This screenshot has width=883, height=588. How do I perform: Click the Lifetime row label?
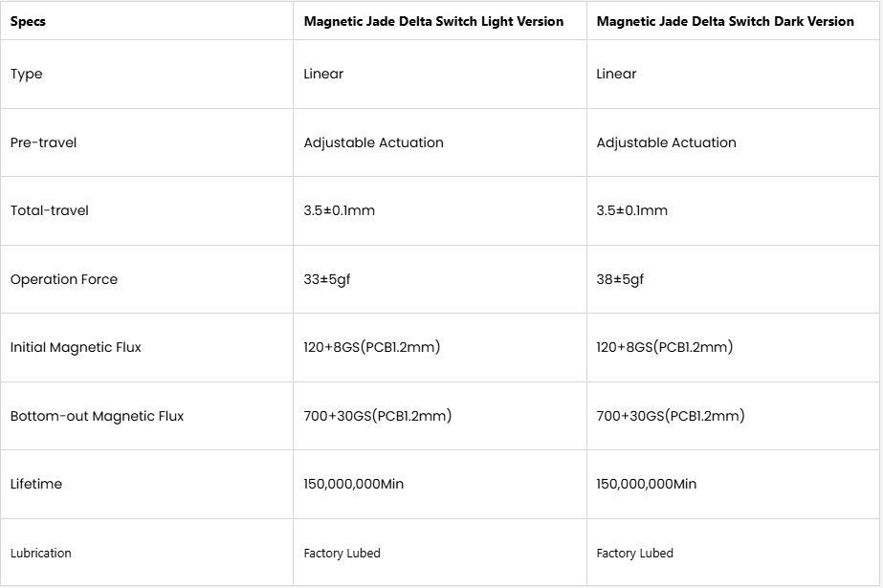click(36, 484)
